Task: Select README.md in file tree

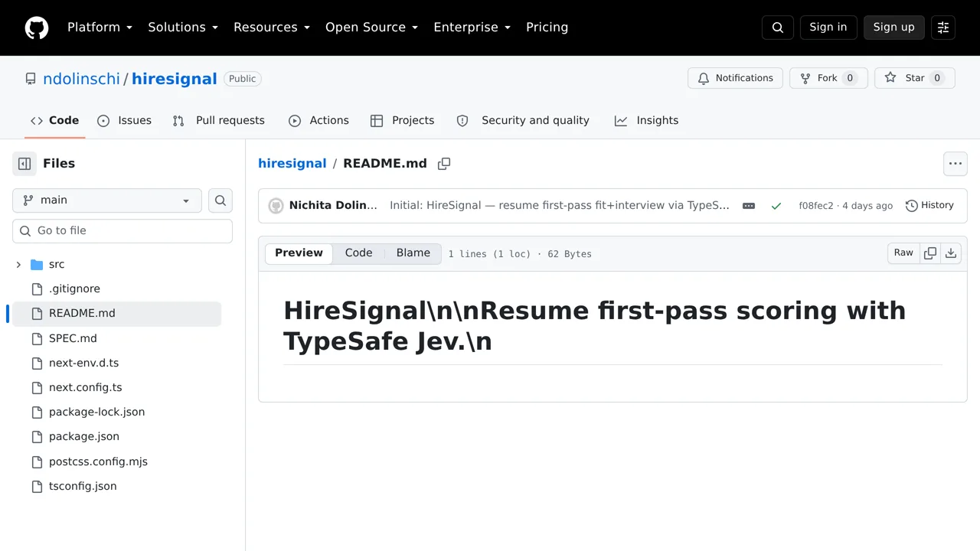Action: 115,314
